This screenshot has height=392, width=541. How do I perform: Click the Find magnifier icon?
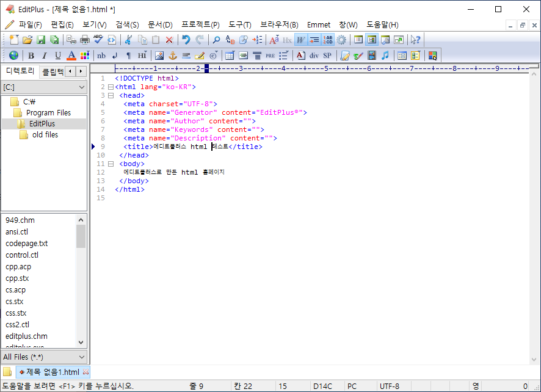tap(216, 40)
